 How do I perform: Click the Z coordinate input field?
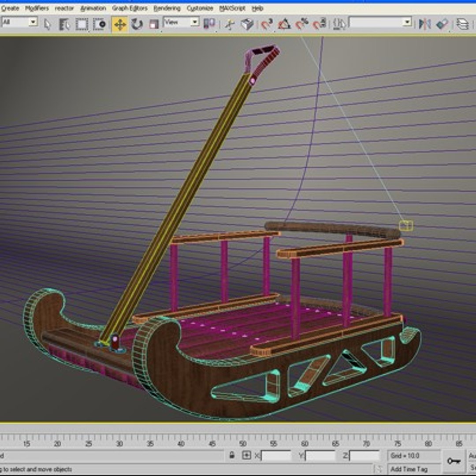[x=364, y=455]
